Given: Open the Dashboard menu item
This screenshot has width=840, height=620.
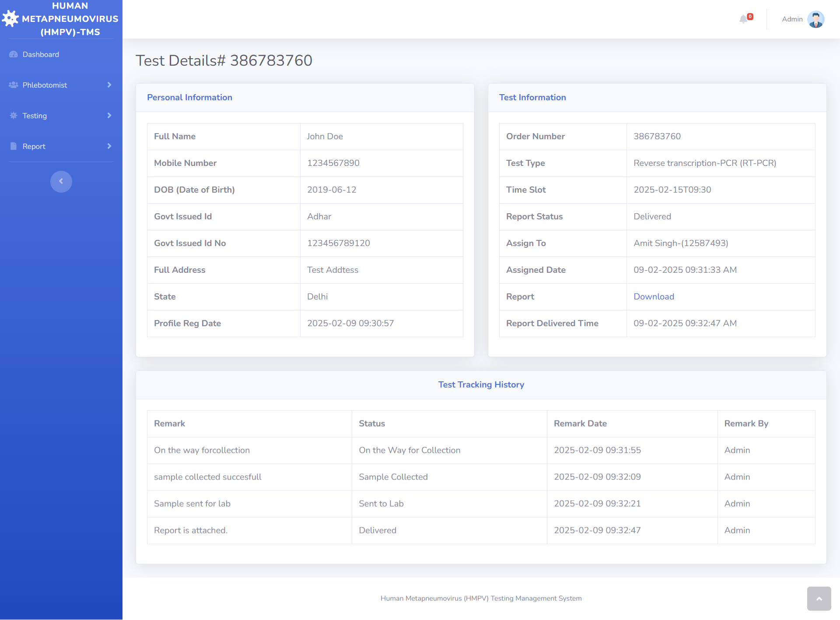Looking at the screenshot, I should point(41,54).
